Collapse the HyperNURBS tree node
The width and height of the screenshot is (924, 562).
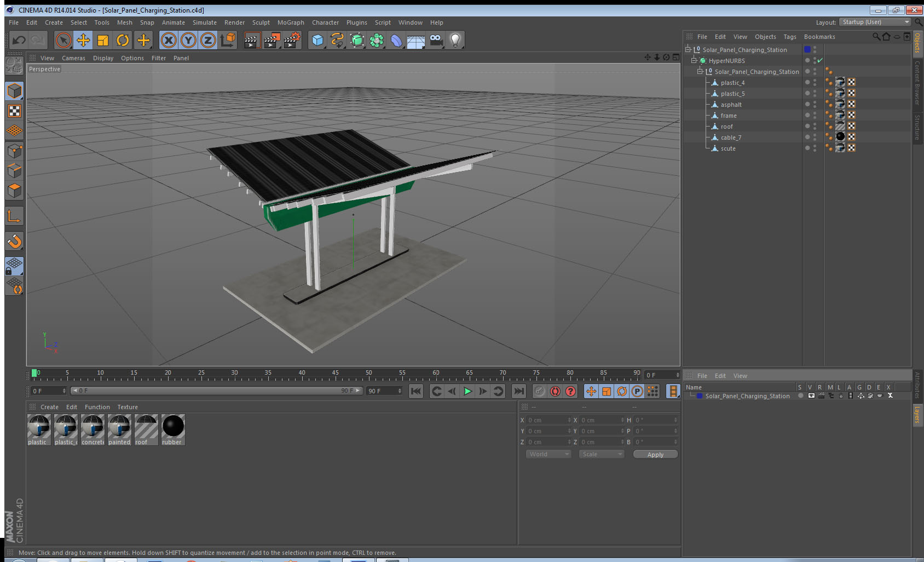pos(694,60)
